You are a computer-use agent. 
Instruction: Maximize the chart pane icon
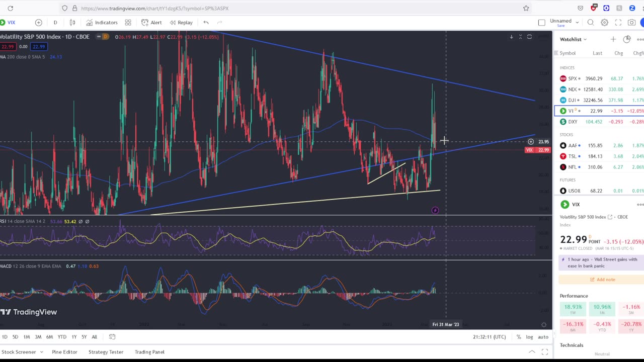(x=529, y=37)
